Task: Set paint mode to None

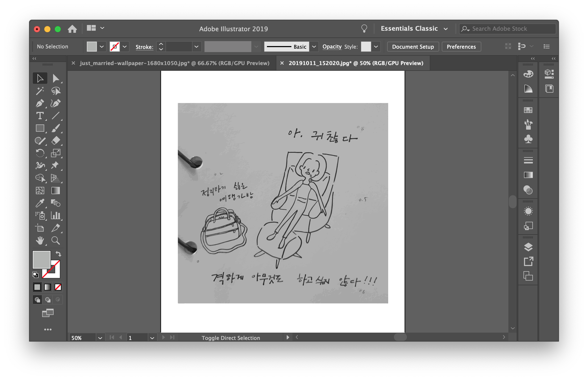Action: click(58, 287)
